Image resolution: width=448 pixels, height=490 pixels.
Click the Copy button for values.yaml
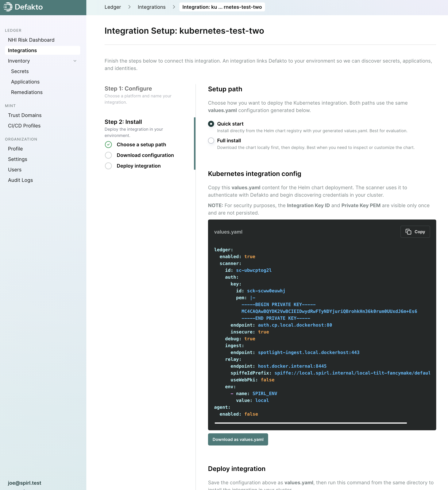tap(415, 232)
